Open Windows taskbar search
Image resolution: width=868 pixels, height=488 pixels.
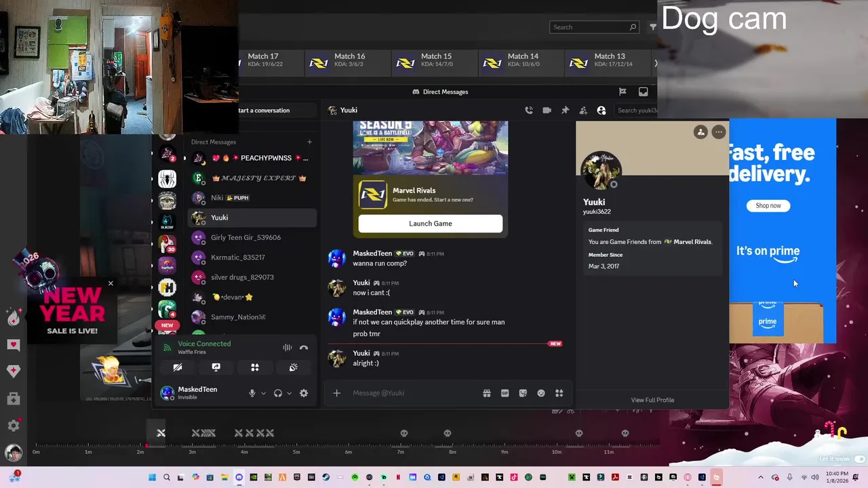[x=167, y=477]
